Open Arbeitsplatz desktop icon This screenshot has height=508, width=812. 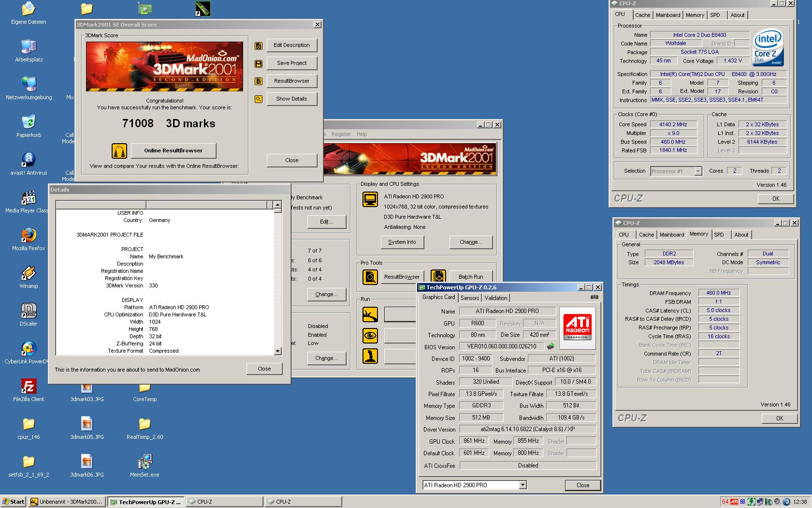coord(29,51)
